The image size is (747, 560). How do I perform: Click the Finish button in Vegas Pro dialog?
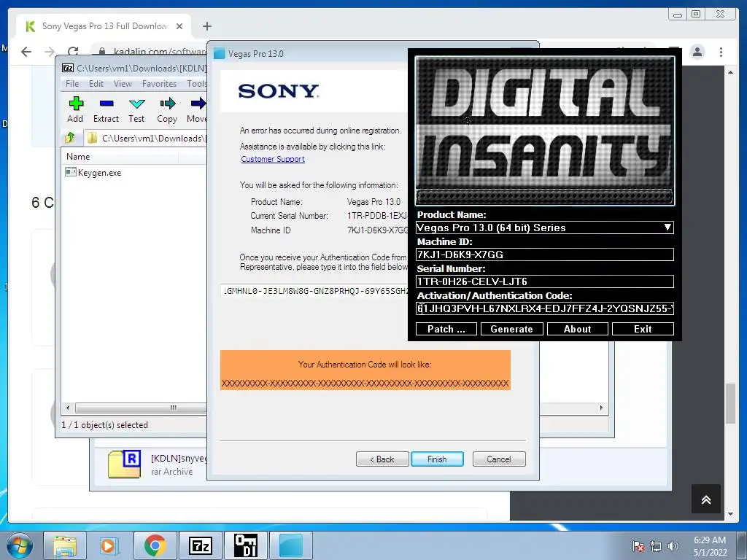coord(437,459)
